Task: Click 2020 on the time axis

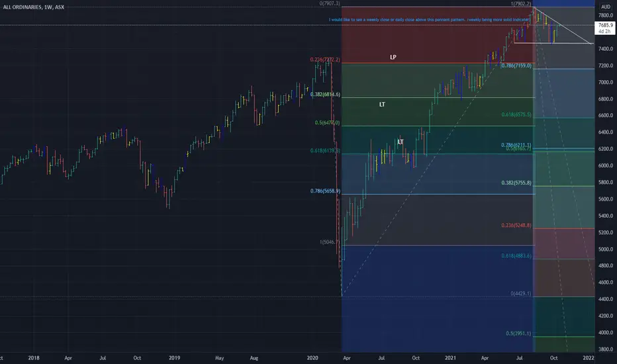Action: pyautogui.click(x=312, y=357)
